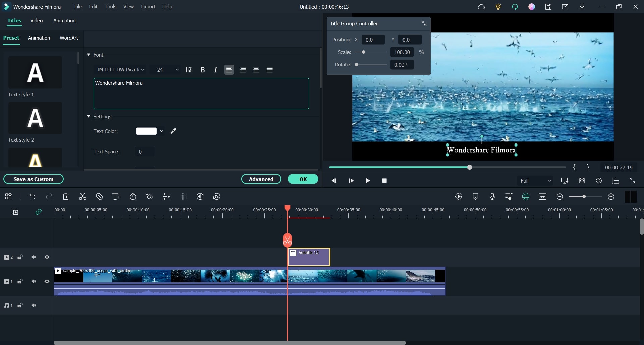
Task: Stop the preview playback
Action: (x=384, y=181)
